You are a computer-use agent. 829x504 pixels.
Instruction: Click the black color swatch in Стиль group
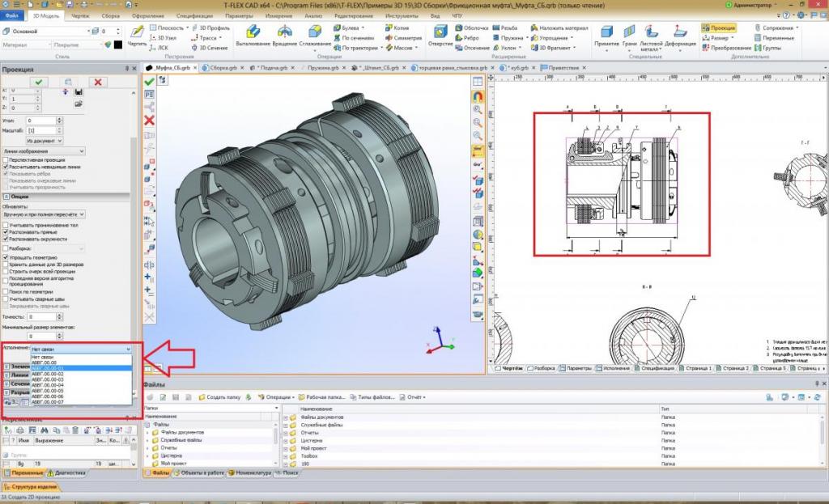click(117, 44)
